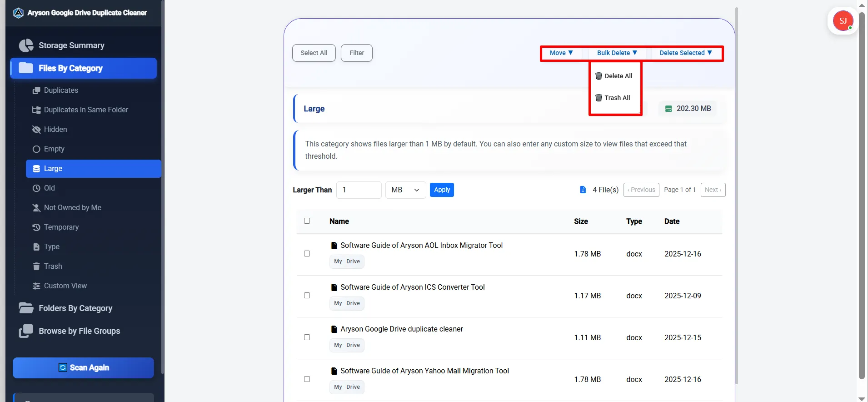Click the Trash bin icon in sidebar

coord(36,266)
